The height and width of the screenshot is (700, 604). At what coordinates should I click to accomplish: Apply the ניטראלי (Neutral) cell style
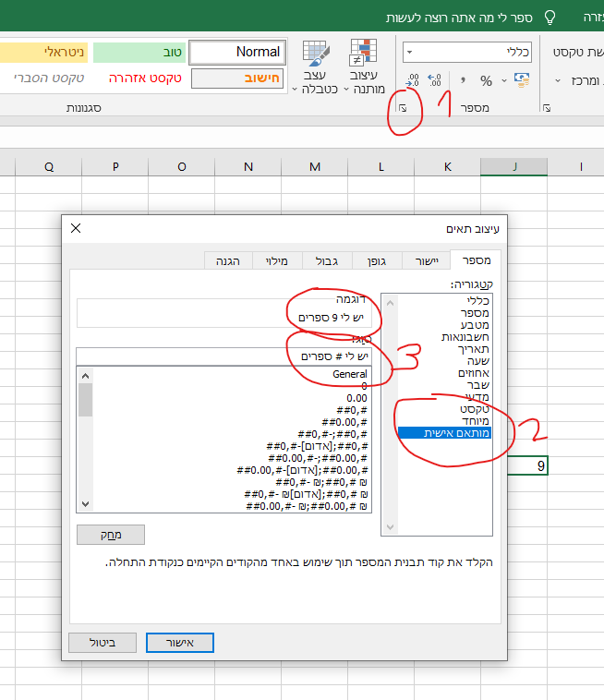(44, 53)
